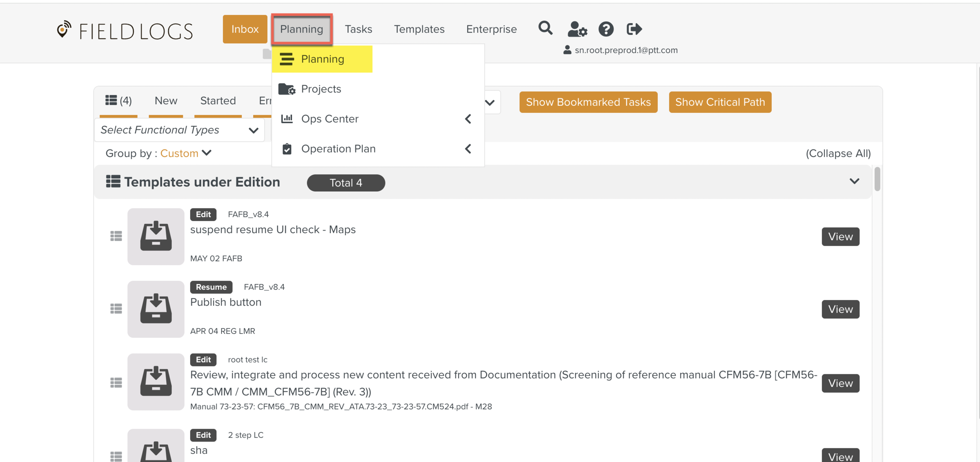Collapse the Templates under Edition section
Viewport: 980px width, 462px height.
(854, 181)
